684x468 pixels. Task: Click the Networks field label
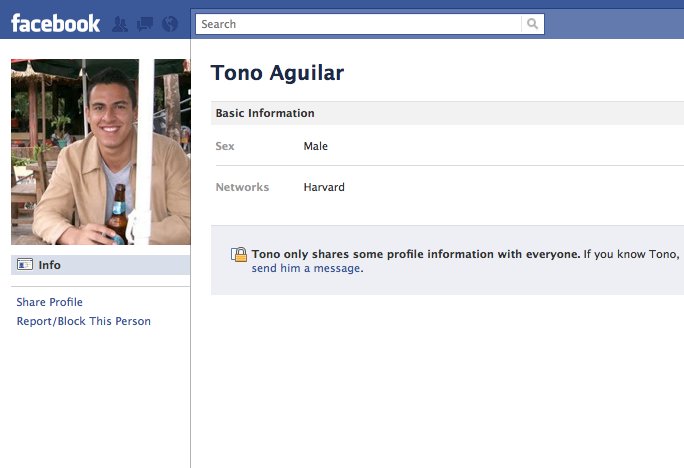[x=242, y=187]
